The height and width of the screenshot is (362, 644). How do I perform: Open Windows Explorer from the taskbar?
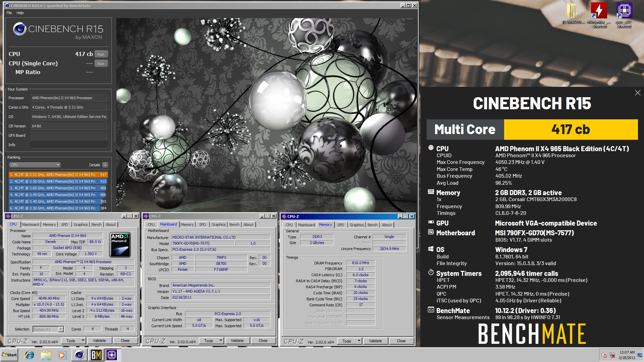(x=46, y=355)
